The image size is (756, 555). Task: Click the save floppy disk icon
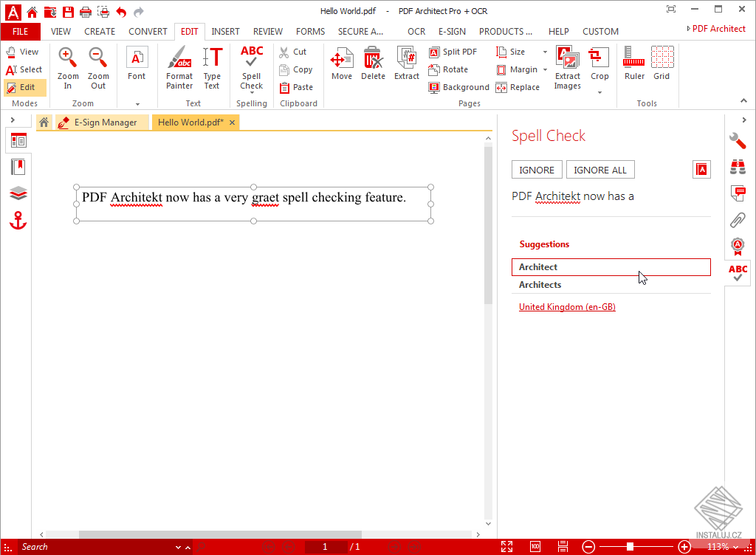pos(68,12)
